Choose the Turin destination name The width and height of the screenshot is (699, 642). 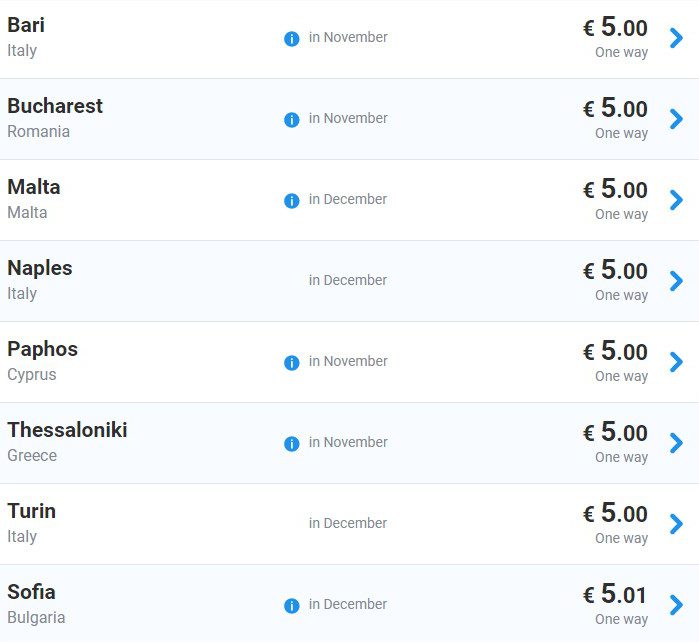tap(32, 511)
